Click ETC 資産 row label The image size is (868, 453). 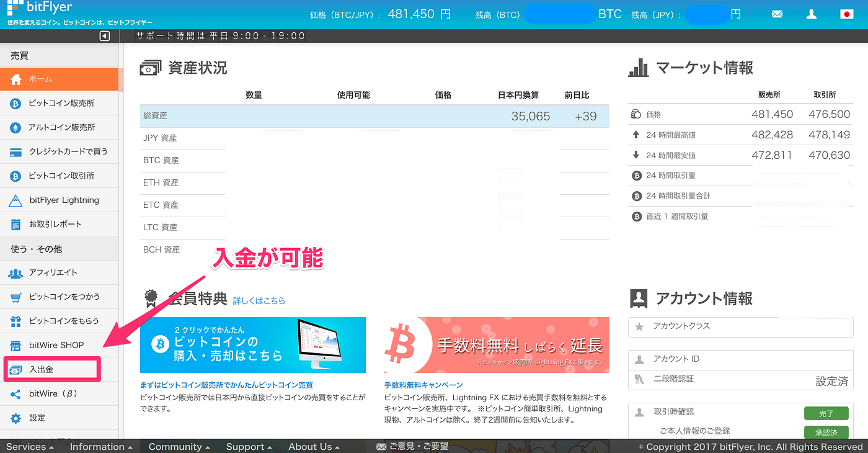[x=161, y=205]
